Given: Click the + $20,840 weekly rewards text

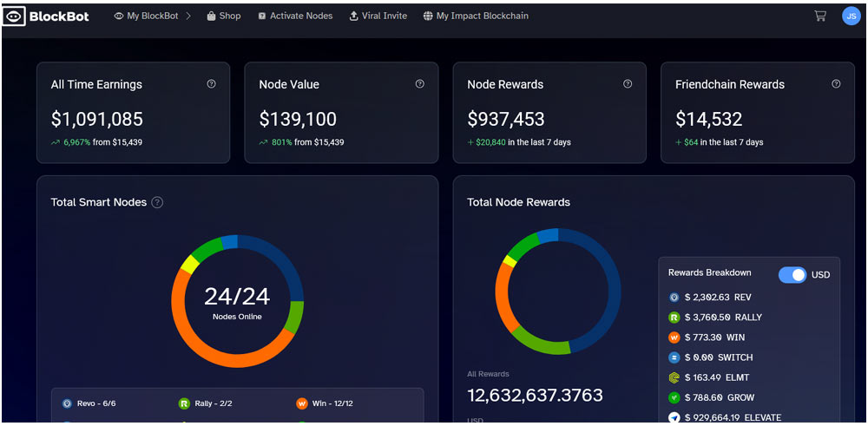Looking at the screenshot, I should pos(487,142).
